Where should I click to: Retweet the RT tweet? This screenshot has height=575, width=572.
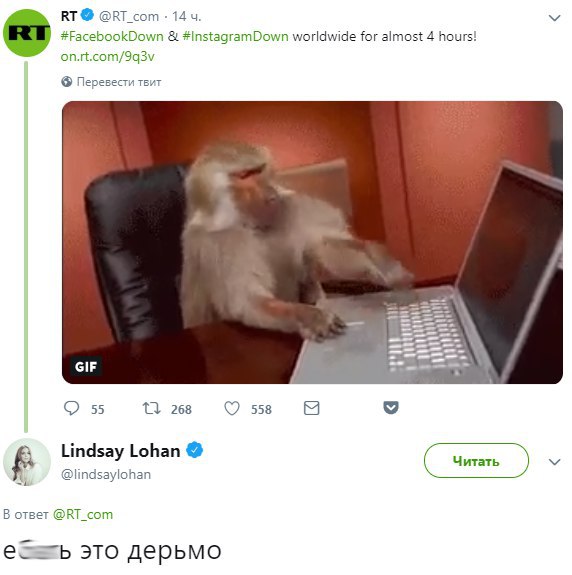[151, 408]
